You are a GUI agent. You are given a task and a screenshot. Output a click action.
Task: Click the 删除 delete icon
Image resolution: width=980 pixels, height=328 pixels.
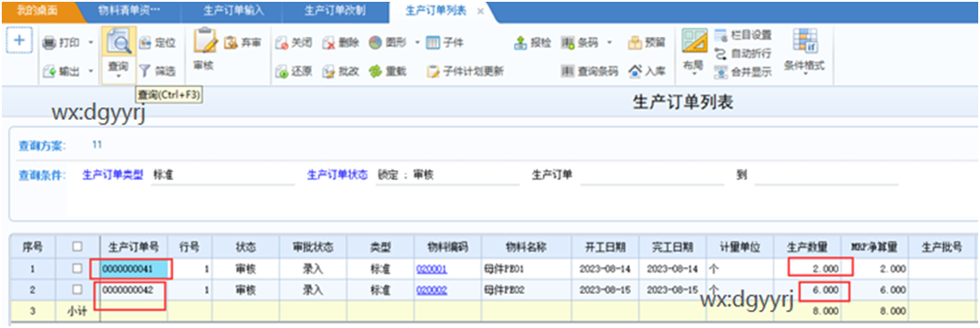click(x=330, y=42)
